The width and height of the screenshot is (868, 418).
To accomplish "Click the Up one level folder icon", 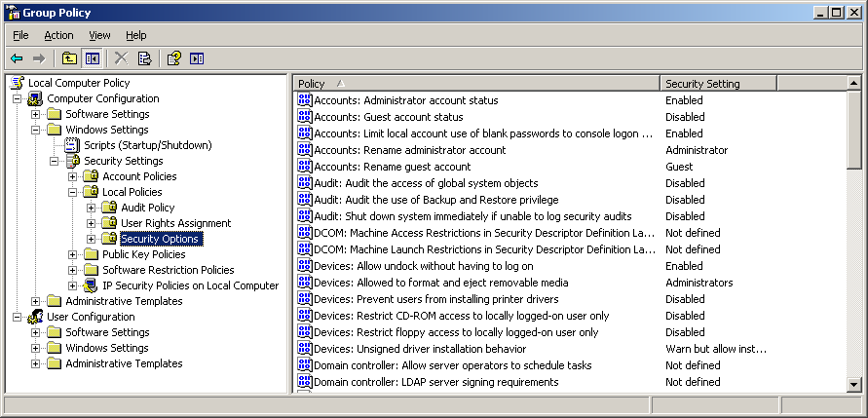I will (x=70, y=58).
